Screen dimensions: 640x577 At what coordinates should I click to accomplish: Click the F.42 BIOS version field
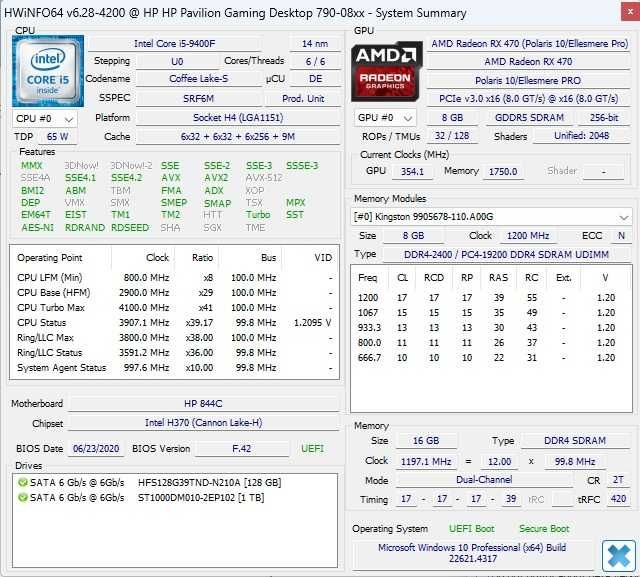tap(242, 449)
